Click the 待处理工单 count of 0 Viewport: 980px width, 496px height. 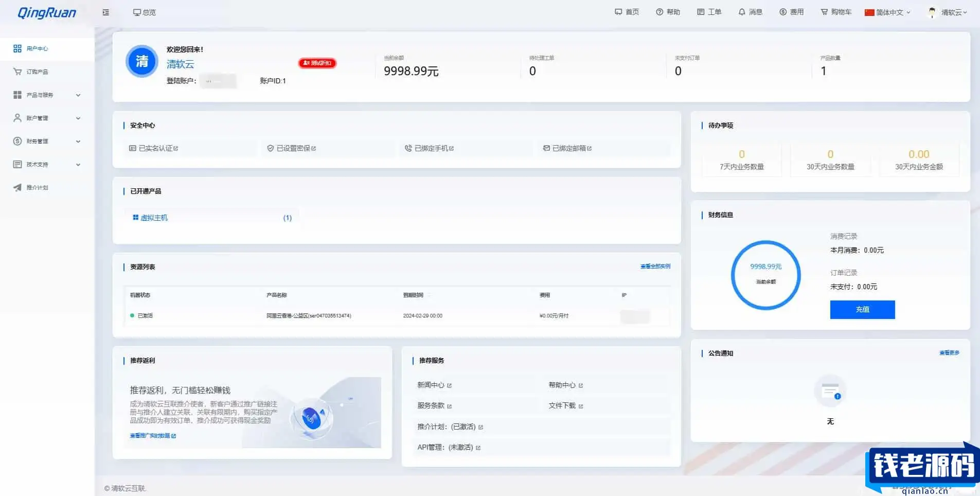(x=532, y=71)
